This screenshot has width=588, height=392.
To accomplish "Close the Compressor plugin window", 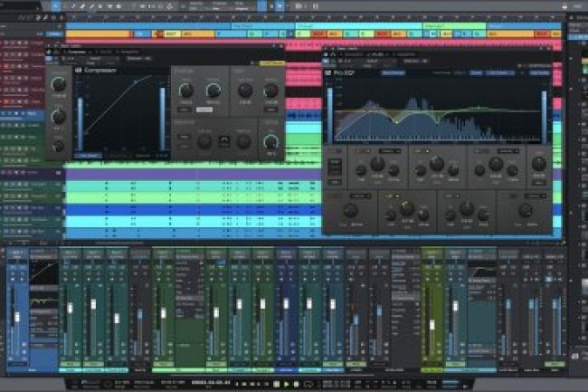I will [x=281, y=46].
